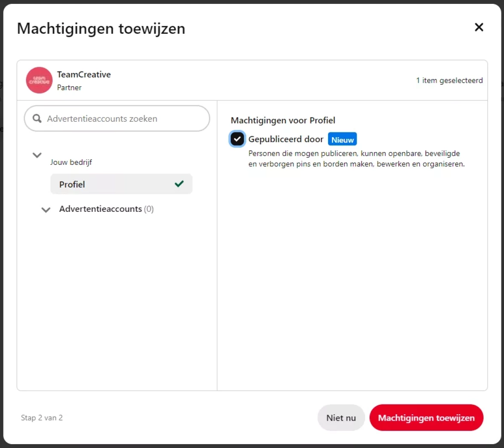The image size is (504, 448).
Task: Click the Nieuw badge
Action: (342, 139)
